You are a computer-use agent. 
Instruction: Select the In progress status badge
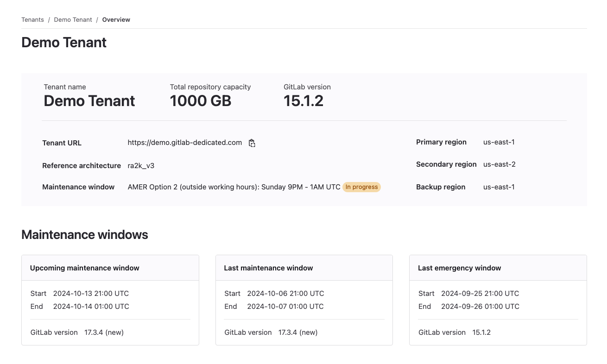(x=361, y=187)
